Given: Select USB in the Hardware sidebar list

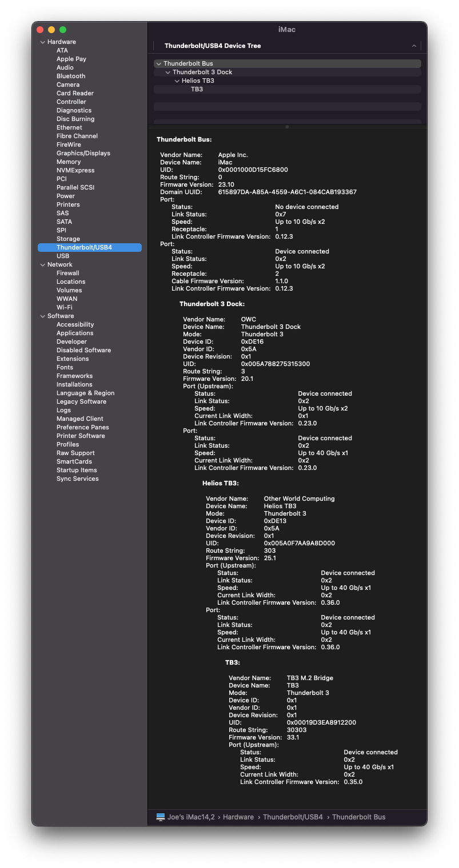Looking at the screenshot, I should pos(63,256).
